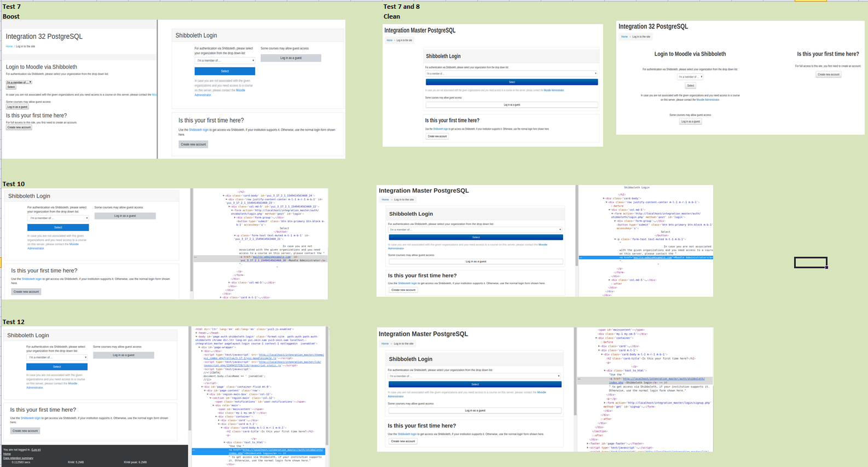Click Create new account in Clean Integration 32 page
The image size is (868, 467).
click(829, 74)
